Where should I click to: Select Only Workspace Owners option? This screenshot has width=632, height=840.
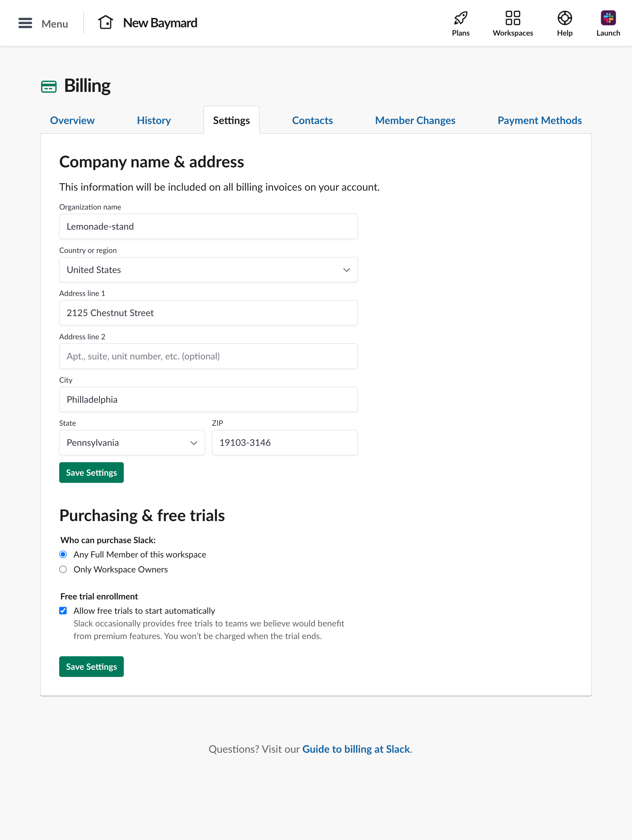coord(63,569)
